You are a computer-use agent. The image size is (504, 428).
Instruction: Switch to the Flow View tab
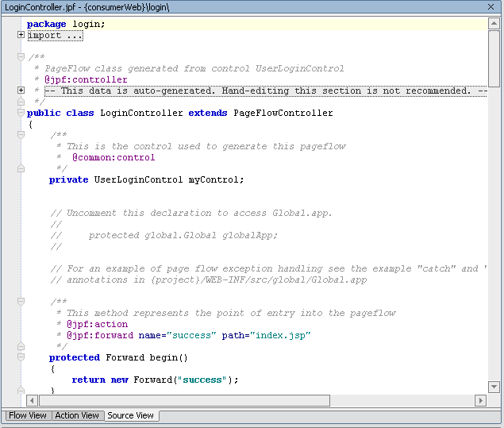point(27,415)
